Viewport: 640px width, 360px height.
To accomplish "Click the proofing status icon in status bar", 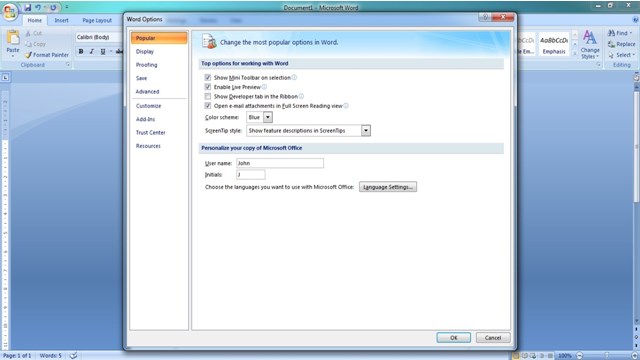I will (73, 356).
